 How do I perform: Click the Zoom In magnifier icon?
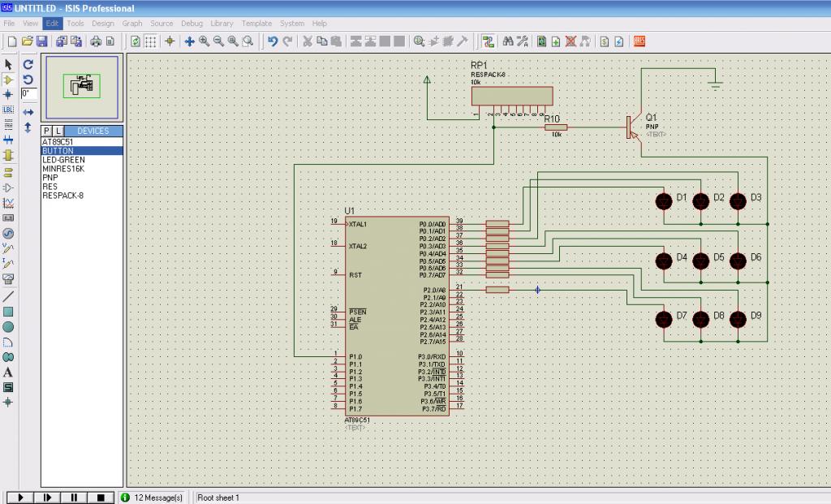205,41
